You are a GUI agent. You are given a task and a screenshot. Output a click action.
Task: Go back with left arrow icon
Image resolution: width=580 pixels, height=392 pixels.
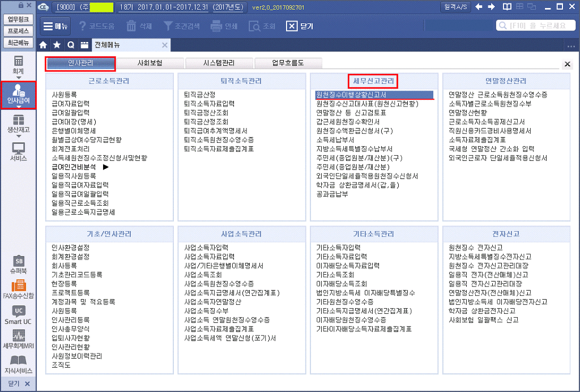click(x=479, y=7)
